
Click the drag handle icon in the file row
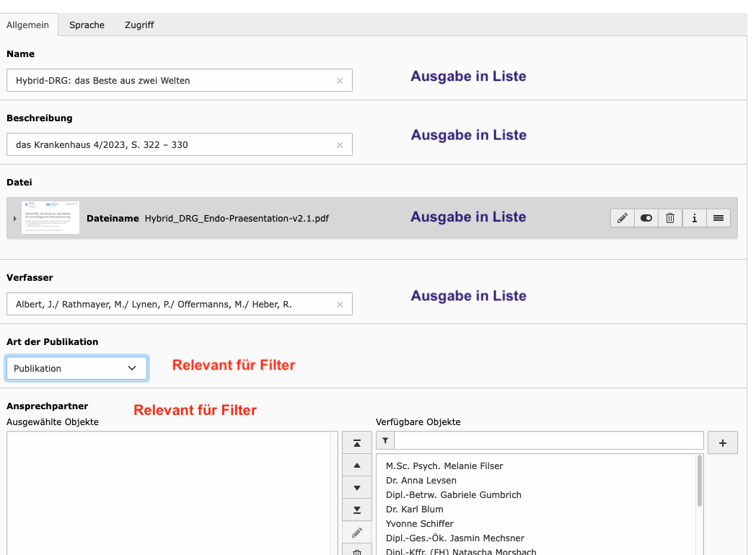[718, 218]
